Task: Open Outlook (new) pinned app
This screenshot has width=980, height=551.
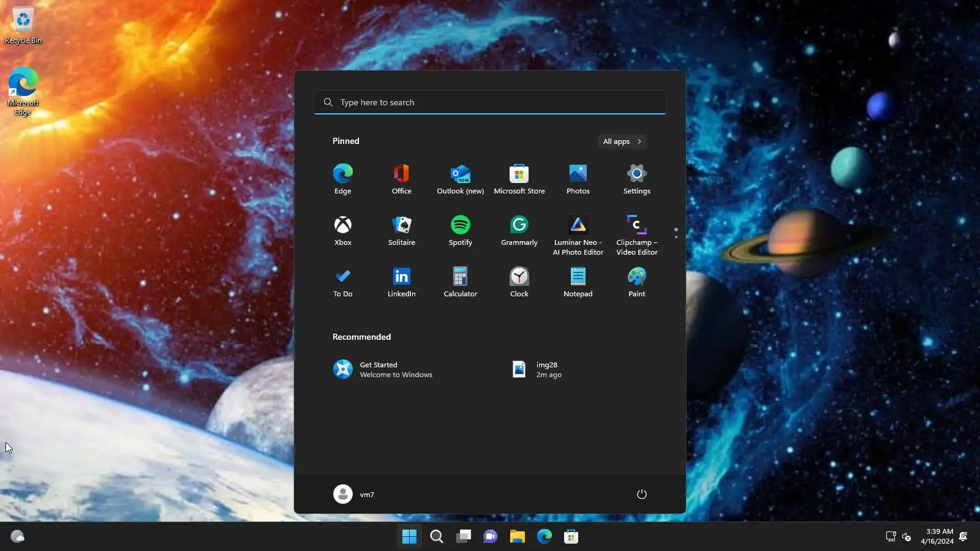Action: point(461,179)
